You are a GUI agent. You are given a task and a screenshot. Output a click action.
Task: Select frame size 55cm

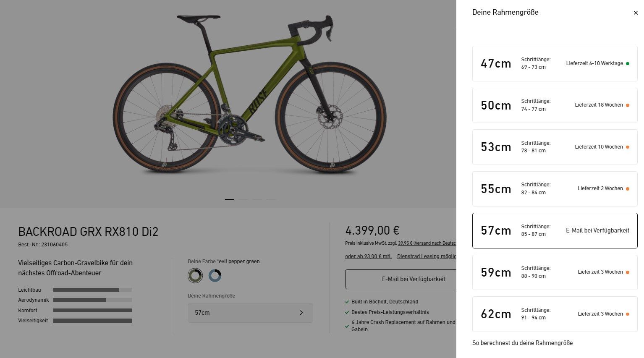[x=555, y=189]
